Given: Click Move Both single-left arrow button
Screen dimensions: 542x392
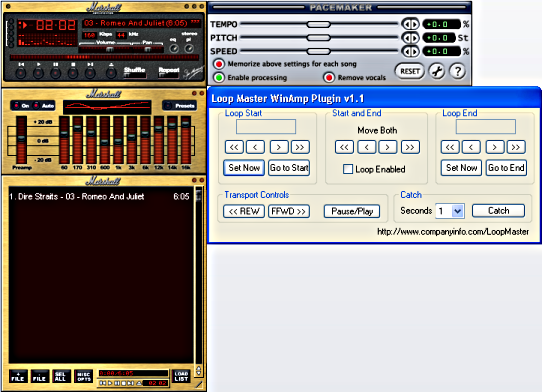Looking at the screenshot, I should coord(367,147).
